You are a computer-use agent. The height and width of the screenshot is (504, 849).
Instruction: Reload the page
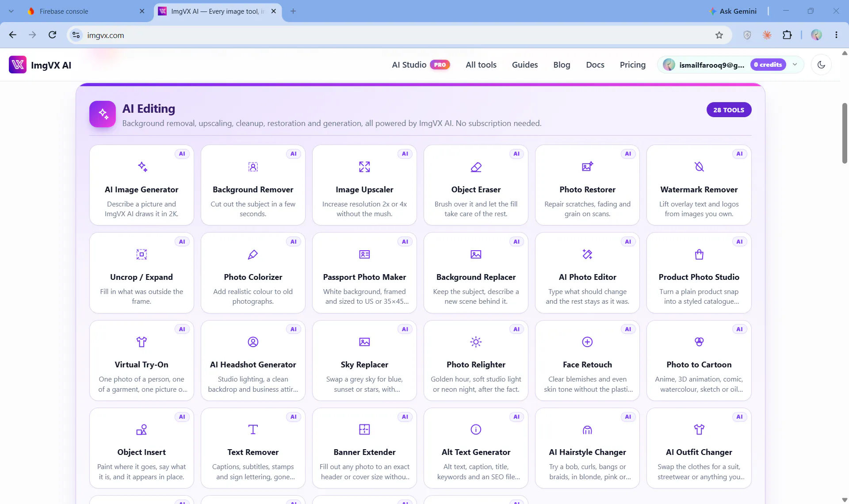pyautogui.click(x=52, y=35)
